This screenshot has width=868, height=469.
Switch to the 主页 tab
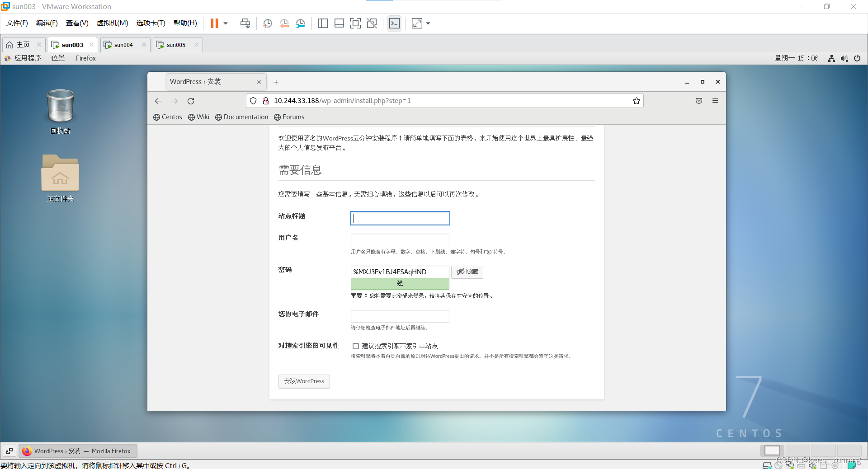pos(24,45)
